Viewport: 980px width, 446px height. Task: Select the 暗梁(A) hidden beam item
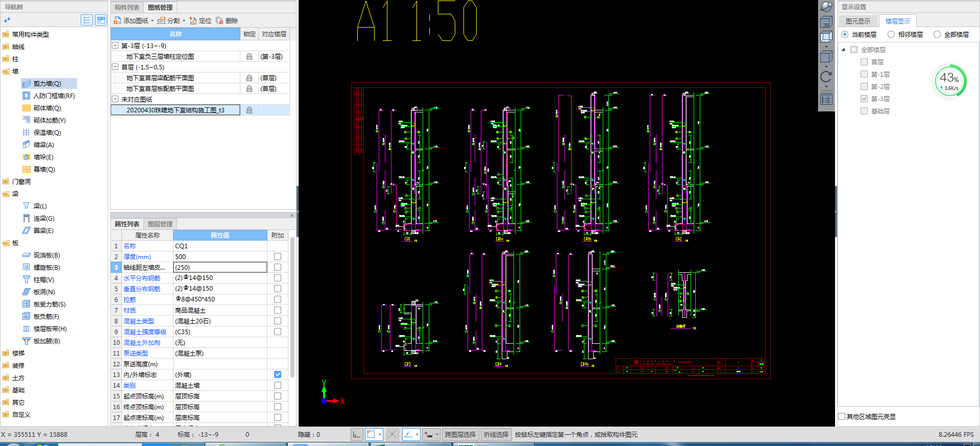pyautogui.click(x=39, y=145)
